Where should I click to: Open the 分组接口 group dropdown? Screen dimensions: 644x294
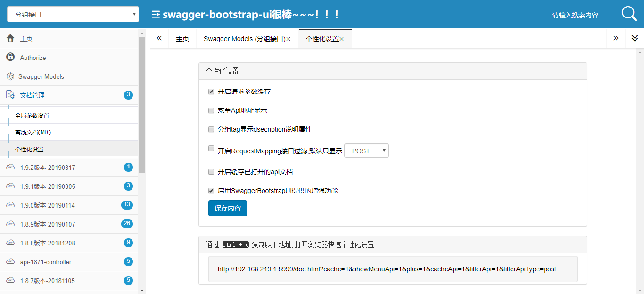[73, 15]
